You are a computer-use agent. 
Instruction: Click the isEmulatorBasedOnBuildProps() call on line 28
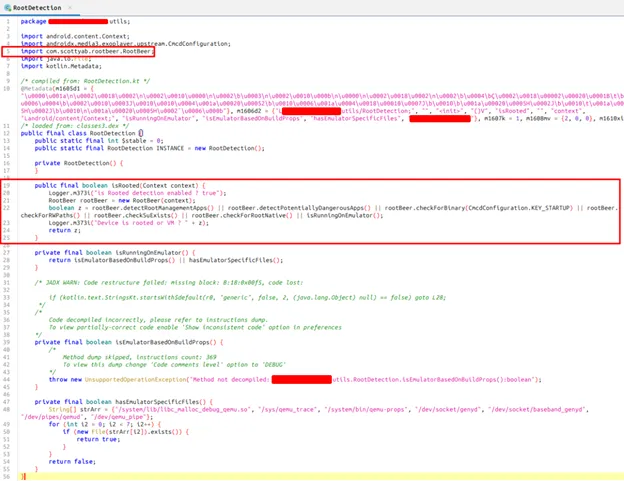(125, 260)
